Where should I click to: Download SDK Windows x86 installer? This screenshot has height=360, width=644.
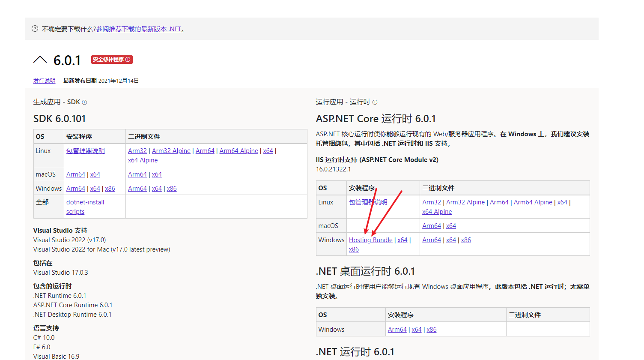pos(110,189)
